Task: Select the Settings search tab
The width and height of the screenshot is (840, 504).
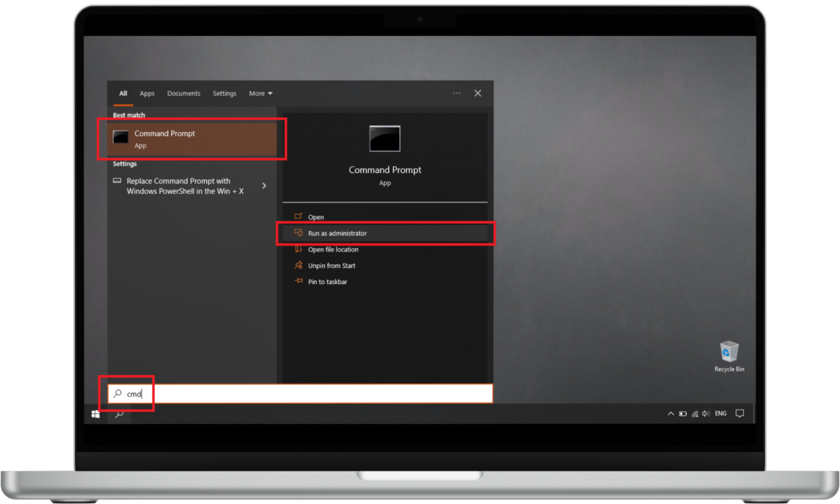Action: (224, 93)
